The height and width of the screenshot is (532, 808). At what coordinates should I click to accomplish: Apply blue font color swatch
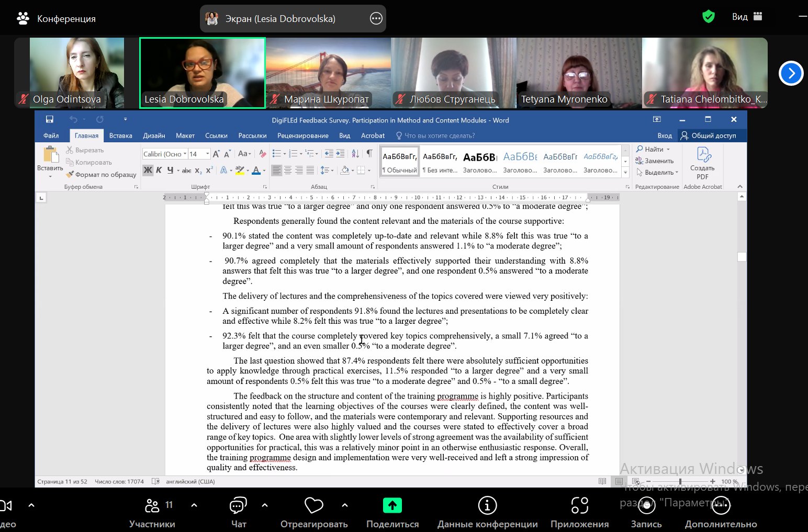coord(256,171)
